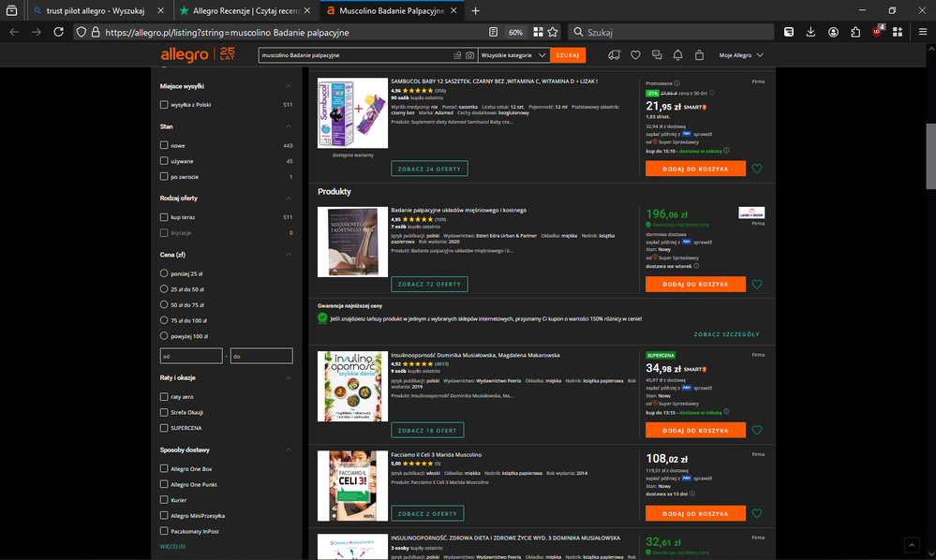936x560 pixels.
Task: Add the 196,06 zł book to cart
Action: pos(695,285)
